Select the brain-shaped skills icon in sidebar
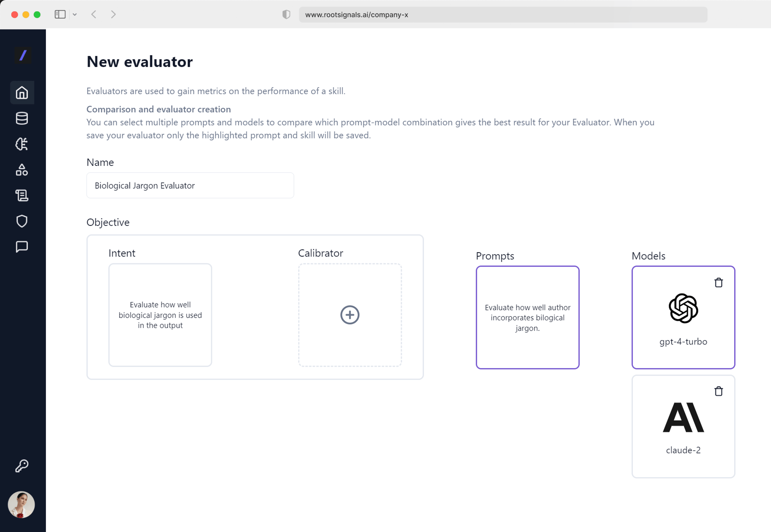 [22, 144]
